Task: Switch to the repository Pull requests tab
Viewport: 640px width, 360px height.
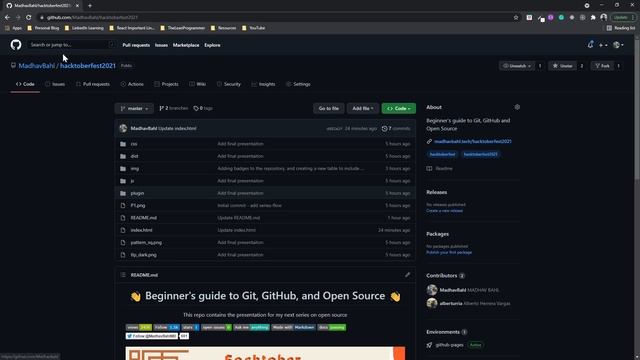Action: pos(93,84)
